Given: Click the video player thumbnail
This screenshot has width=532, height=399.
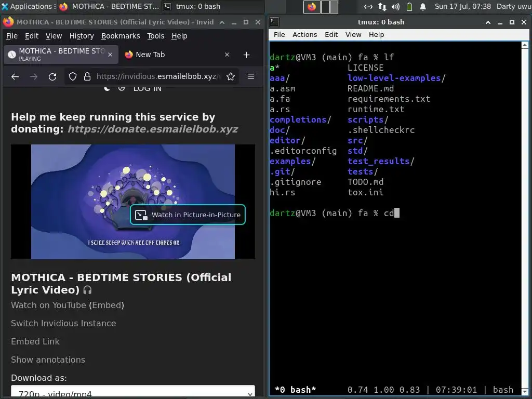Looking at the screenshot, I should (x=133, y=202).
